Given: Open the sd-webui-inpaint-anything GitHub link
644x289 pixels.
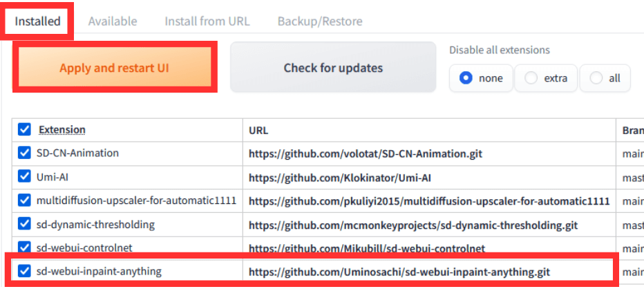Looking at the screenshot, I should (x=400, y=271).
